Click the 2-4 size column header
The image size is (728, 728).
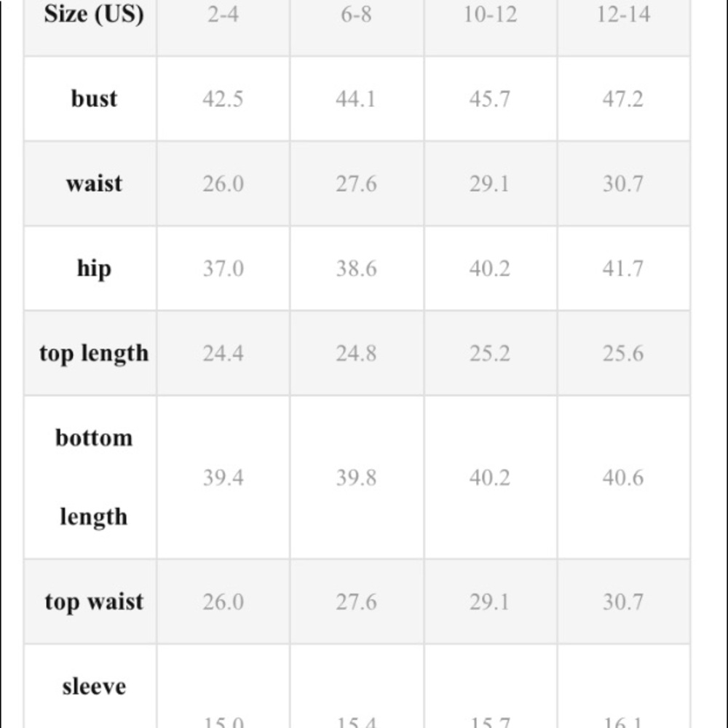223,15
